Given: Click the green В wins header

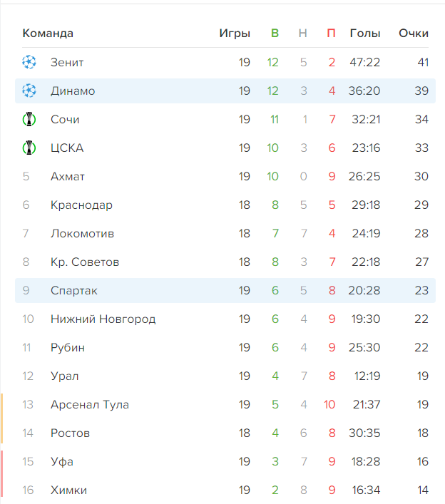Looking at the screenshot, I should click(275, 34).
